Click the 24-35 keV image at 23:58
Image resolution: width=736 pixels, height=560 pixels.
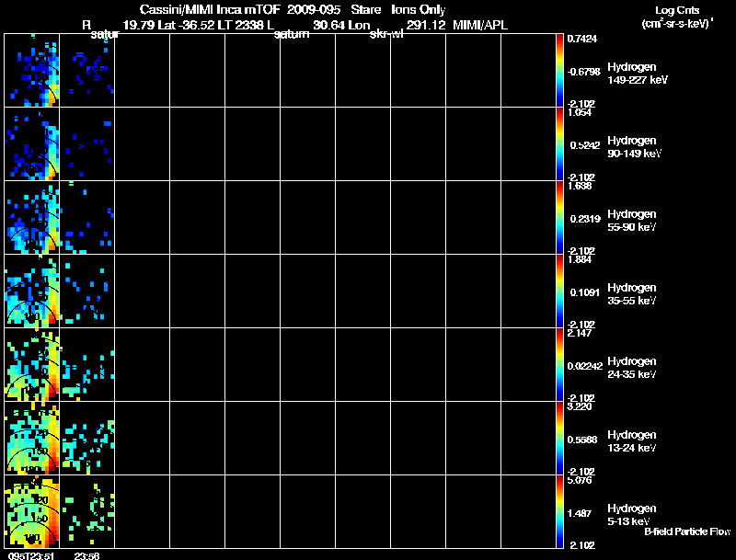(x=86, y=365)
